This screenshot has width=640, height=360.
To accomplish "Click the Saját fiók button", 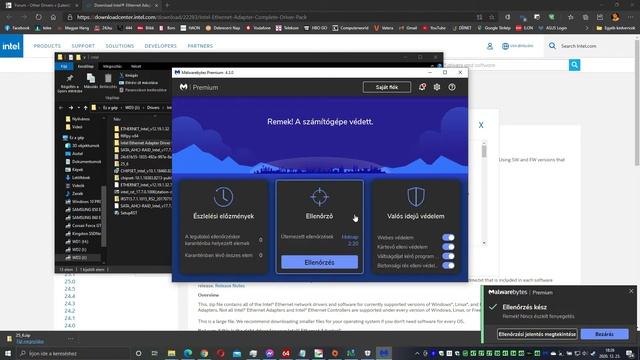I will coord(387,87).
